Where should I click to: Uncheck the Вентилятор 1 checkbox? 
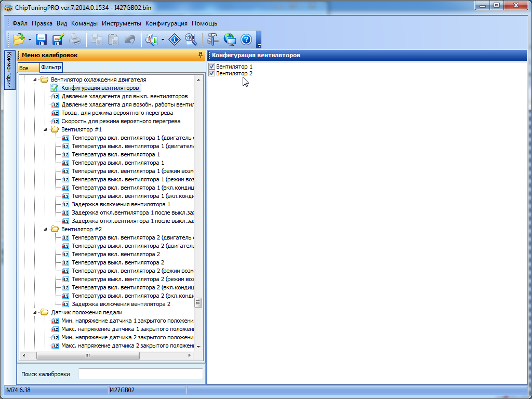211,66
